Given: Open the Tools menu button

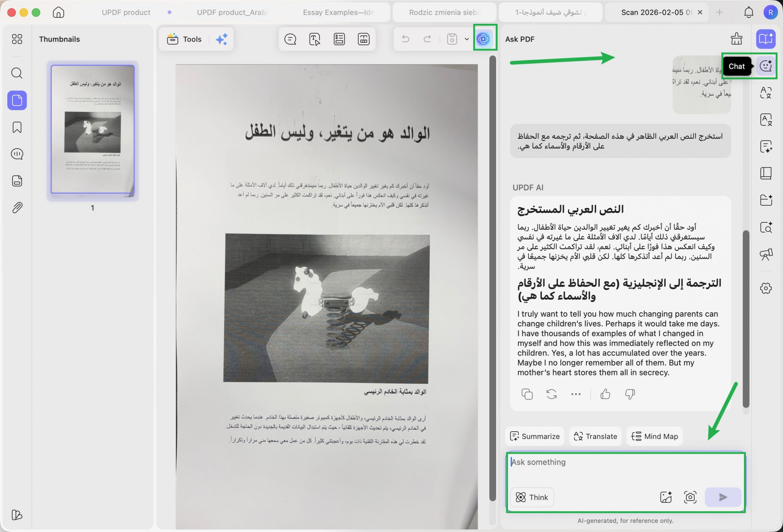Looking at the screenshot, I should coord(184,39).
